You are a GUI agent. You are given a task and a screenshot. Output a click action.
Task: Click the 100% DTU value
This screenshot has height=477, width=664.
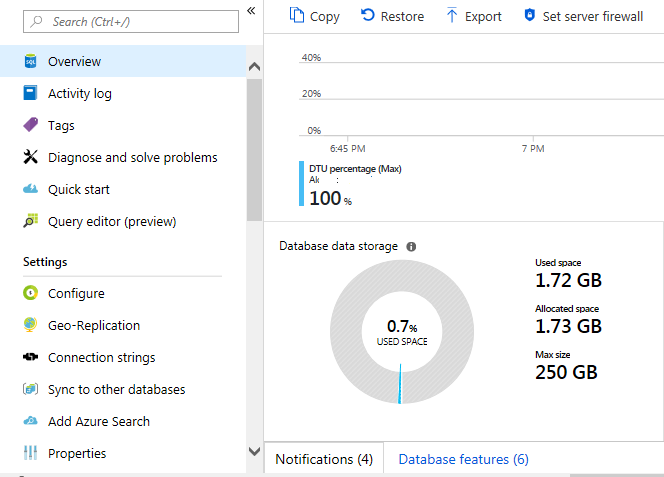click(330, 198)
